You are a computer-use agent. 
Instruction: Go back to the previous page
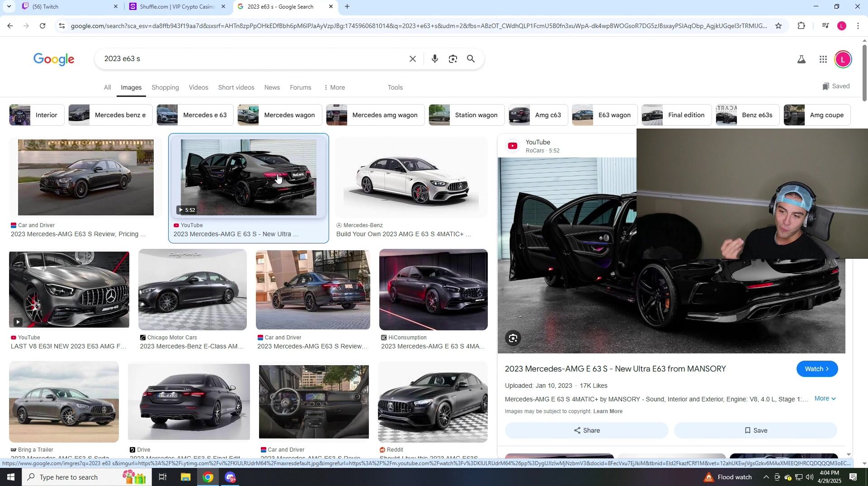10,26
